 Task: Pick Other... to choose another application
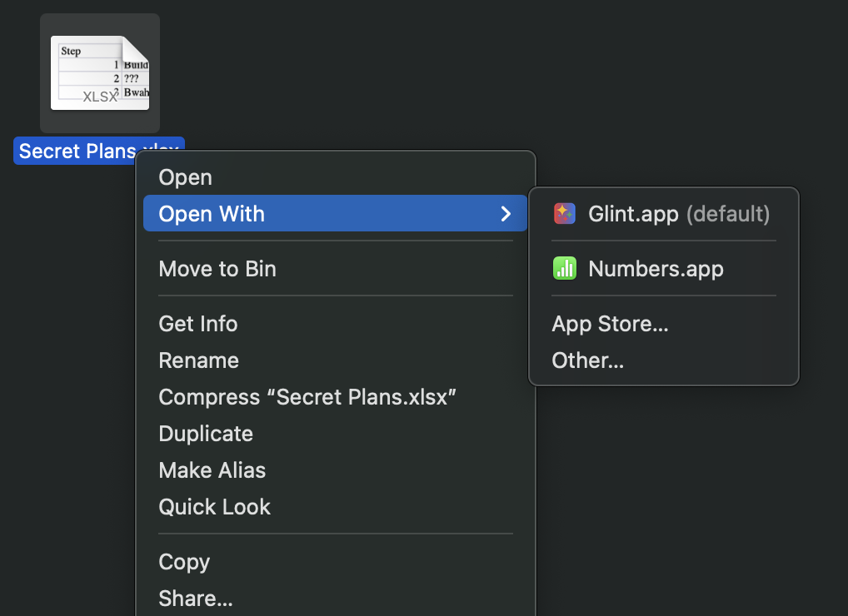point(587,360)
